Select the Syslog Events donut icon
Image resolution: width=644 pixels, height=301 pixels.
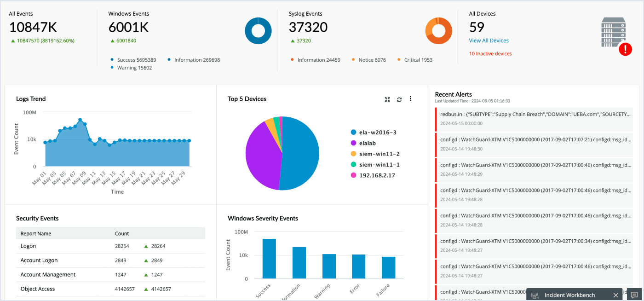coord(438,30)
